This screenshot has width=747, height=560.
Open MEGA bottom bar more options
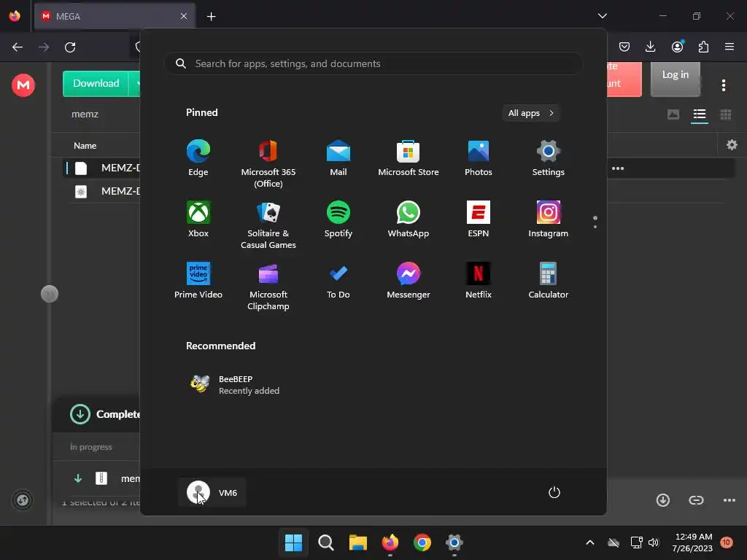[x=729, y=500]
